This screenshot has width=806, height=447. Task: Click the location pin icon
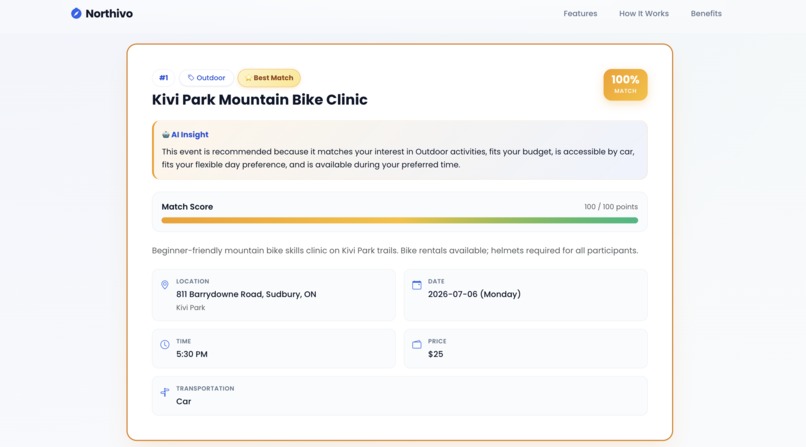164,285
